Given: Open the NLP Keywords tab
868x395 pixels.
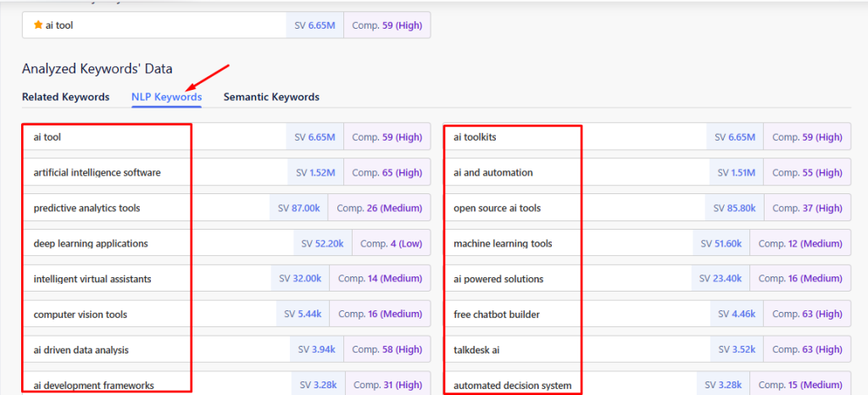Looking at the screenshot, I should (x=166, y=97).
